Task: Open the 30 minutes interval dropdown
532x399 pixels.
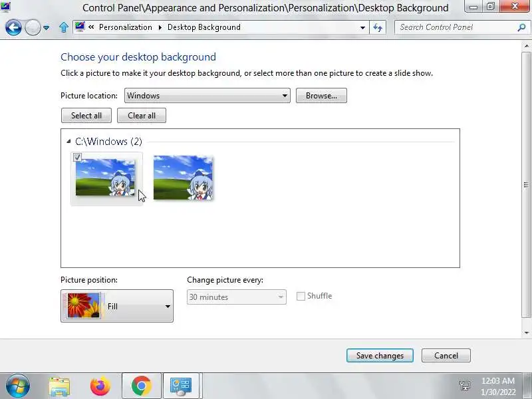Action: click(x=237, y=297)
